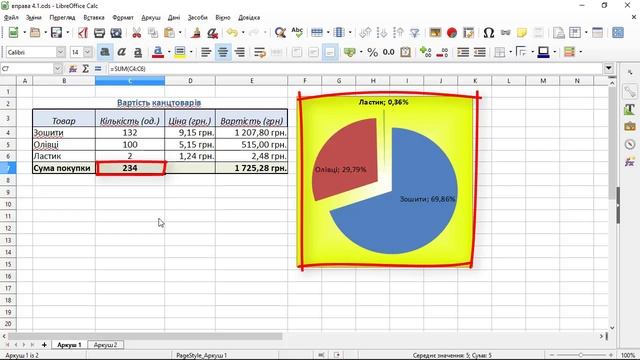Screen dimensions: 640x360
Task: Toggle Print Preview icon
Action: tap(116, 33)
